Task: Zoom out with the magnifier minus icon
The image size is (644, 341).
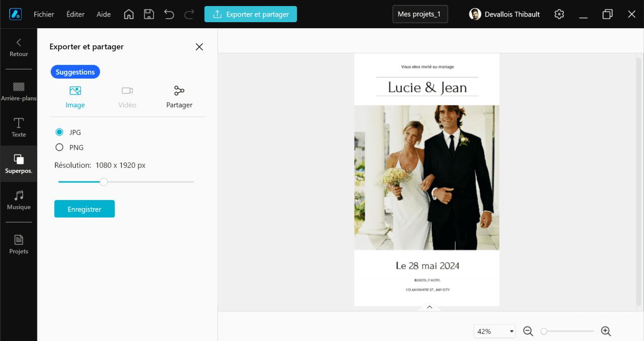Action: (x=528, y=331)
